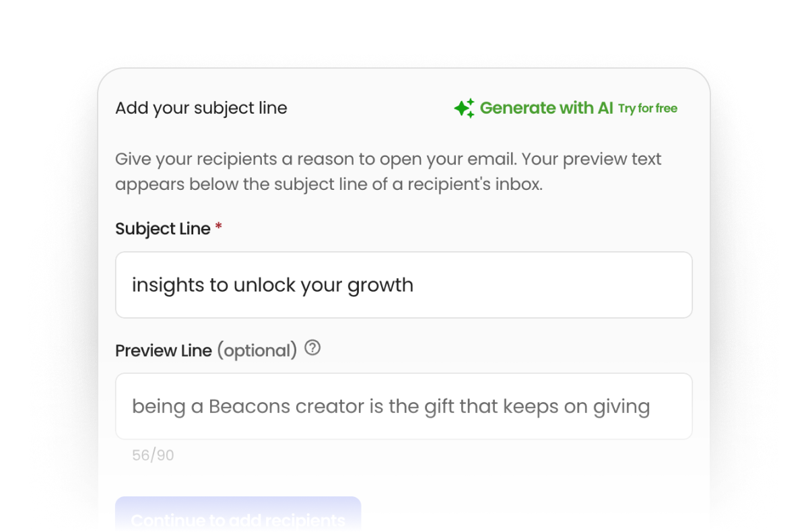Click the Preview Line label
This screenshot has height=532, width=808.
point(164,351)
